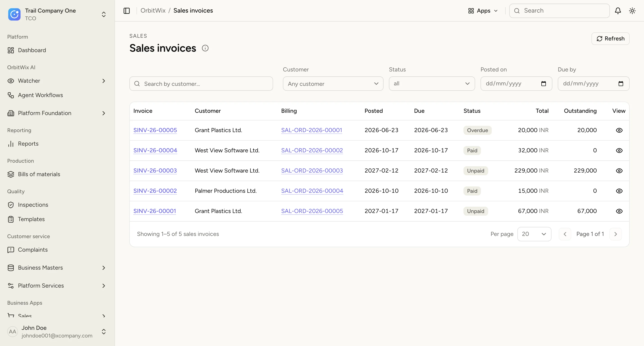
Task: View invoice SINV-26-00005 via eye icon
Action: pyautogui.click(x=619, y=130)
